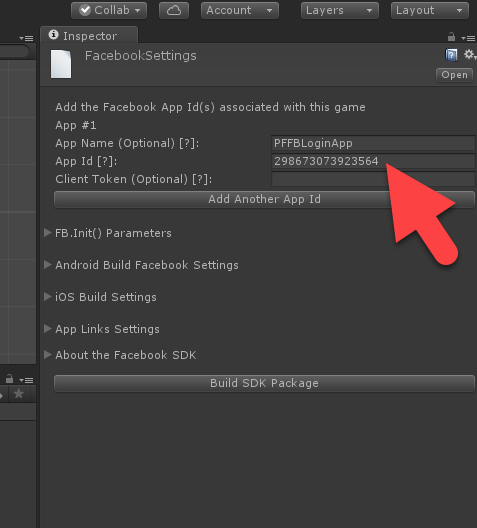
Task: Expand iOS Build Settings section
Action: pyautogui.click(x=100, y=297)
